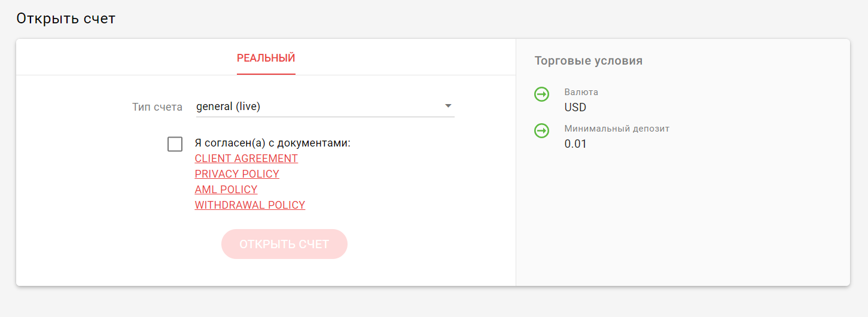Click the 'Торговые условия' panel heading

pyautogui.click(x=588, y=61)
